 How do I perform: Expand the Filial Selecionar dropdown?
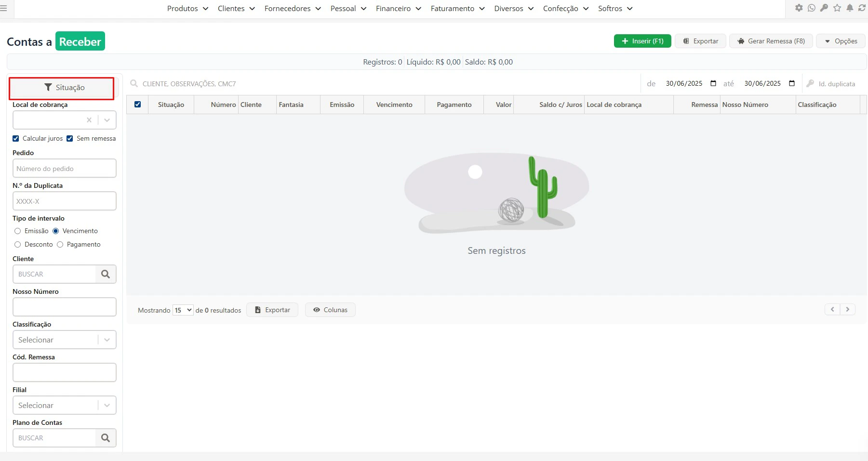[107, 405]
